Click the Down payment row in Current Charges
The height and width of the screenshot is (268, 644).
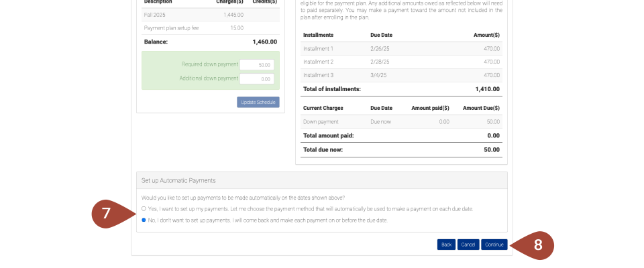click(401, 122)
